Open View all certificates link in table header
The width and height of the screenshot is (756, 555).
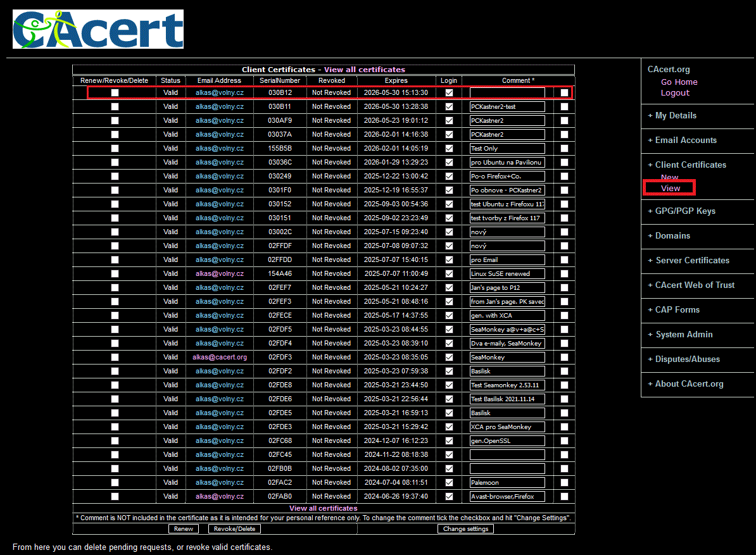coord(364,70)
